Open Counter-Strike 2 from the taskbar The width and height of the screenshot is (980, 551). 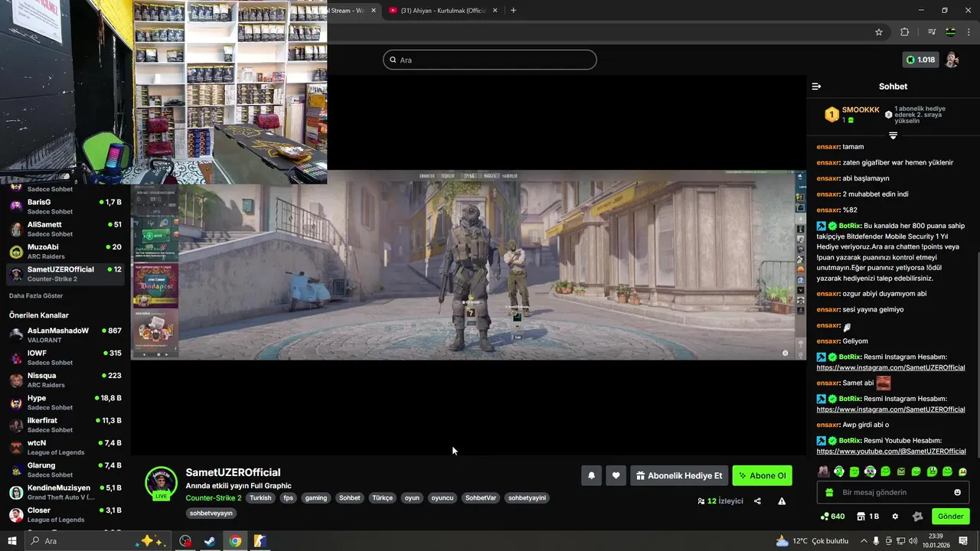pos(260,541)
